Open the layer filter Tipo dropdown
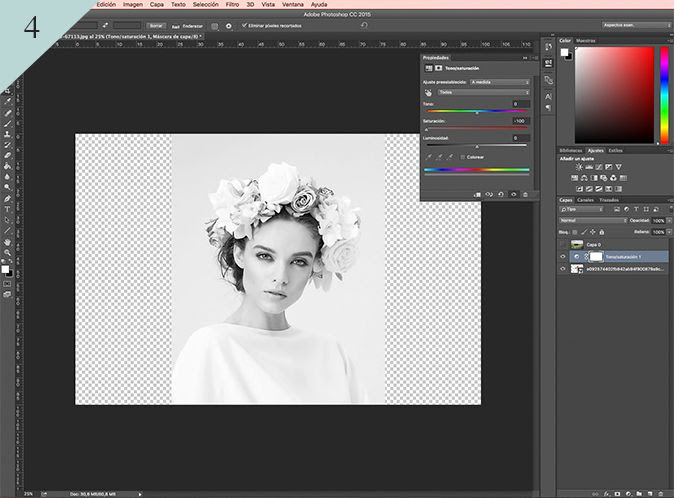This screenshot has width=675, height=498. click(581, 209)
